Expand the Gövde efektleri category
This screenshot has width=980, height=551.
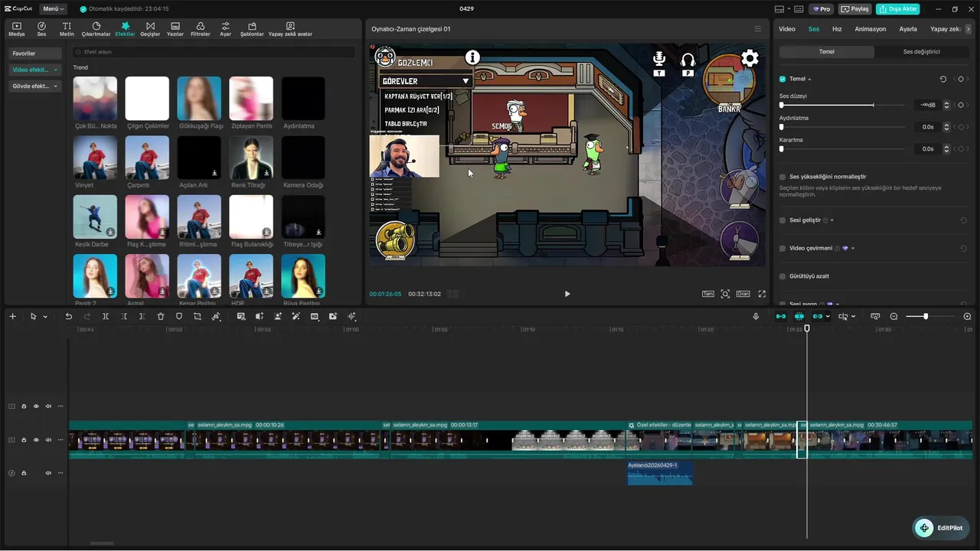tap(34, 86)
